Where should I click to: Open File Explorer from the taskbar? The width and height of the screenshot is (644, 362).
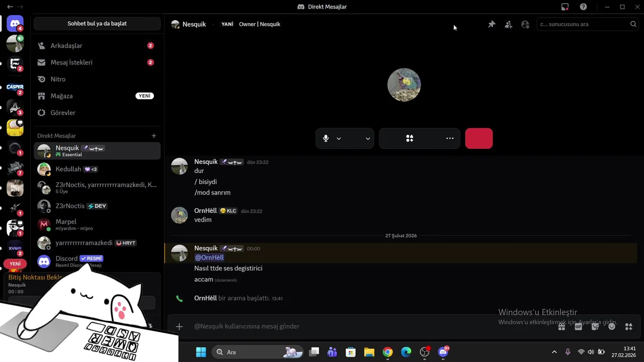click(x=369, y=352)
